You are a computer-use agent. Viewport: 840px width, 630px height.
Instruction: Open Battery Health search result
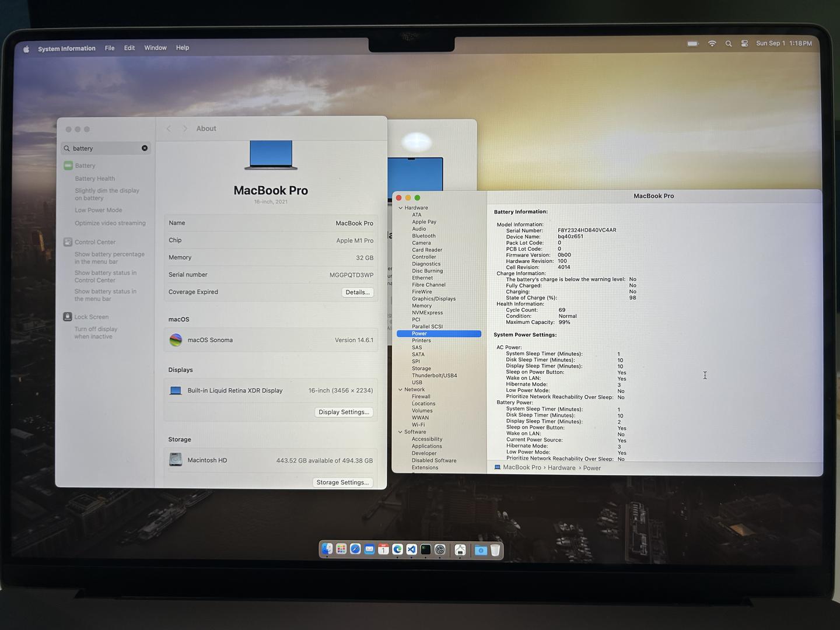tap(94, 178)
